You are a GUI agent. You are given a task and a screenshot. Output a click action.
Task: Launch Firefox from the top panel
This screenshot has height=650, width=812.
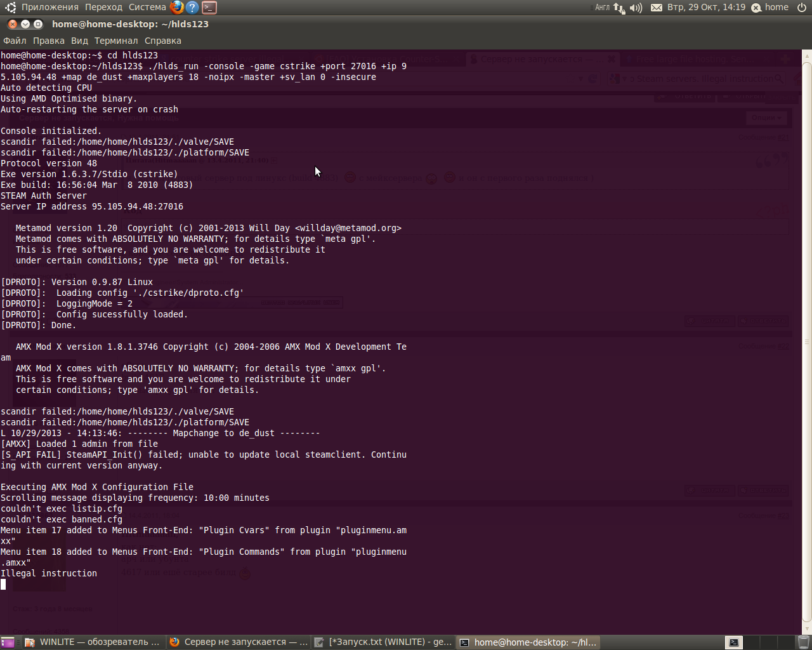[177, 8]
